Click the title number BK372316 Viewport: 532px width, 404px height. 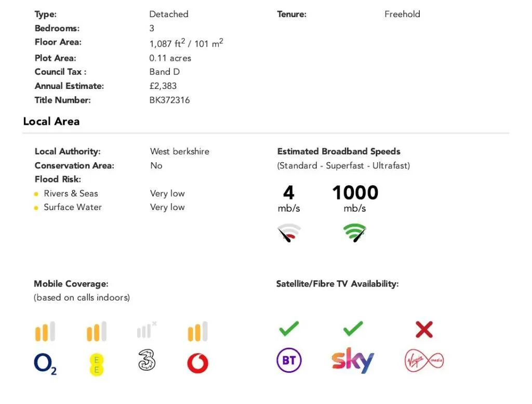(169, 100)
